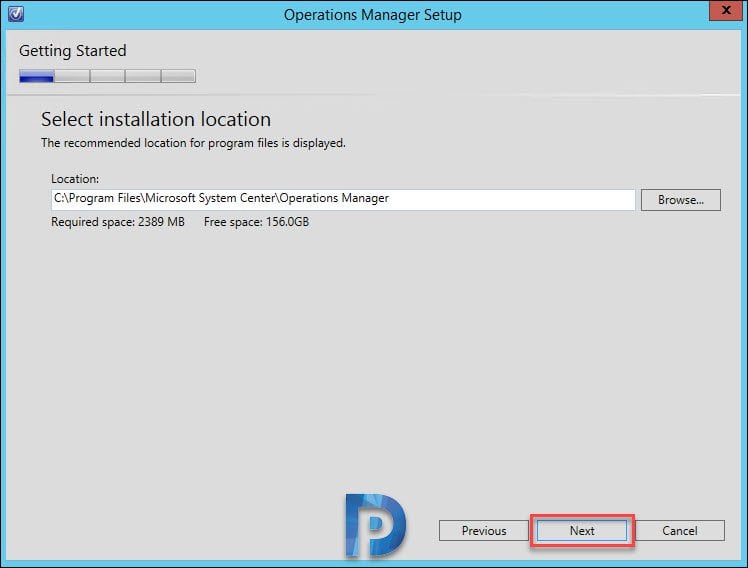Click the Next button
Viewport: 748px width, 568px height.
tap(582, 530)
